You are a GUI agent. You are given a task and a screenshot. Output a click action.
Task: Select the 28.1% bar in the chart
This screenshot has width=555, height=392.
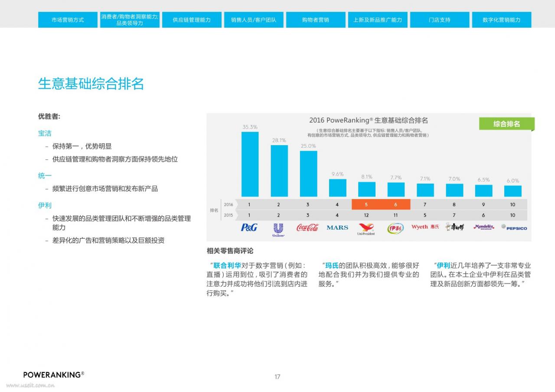coord(279,171)
